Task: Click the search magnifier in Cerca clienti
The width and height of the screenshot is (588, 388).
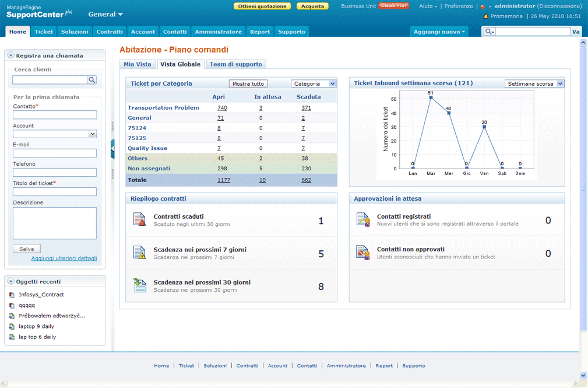Action: [x=92, y=79]
